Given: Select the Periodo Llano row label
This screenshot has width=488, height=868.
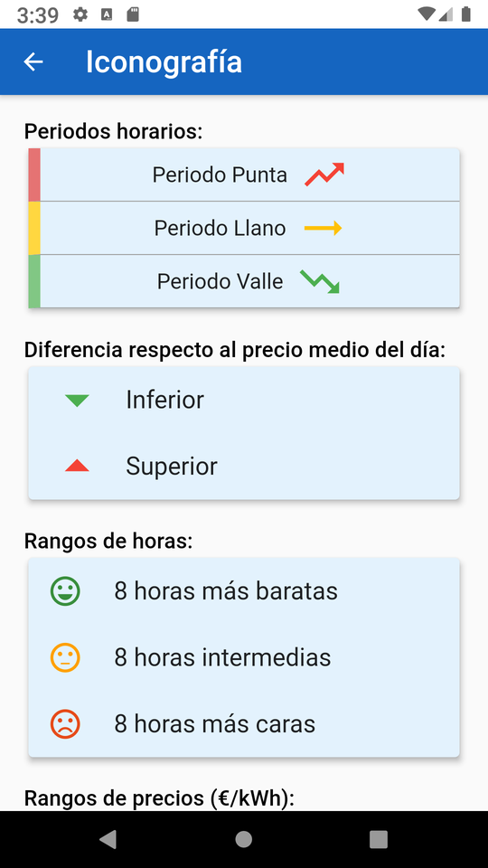Looking at the screenshot, I should tap(220, 228).
